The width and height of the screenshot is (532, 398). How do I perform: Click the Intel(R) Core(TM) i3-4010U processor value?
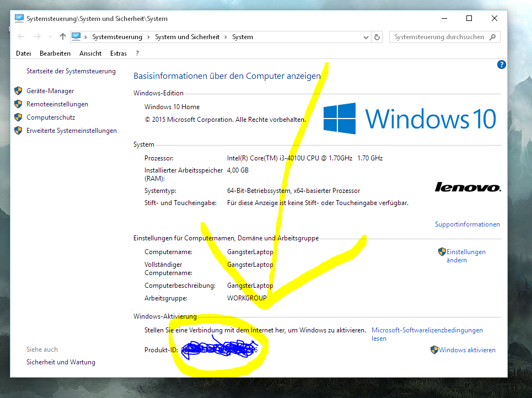click(305, 158)
